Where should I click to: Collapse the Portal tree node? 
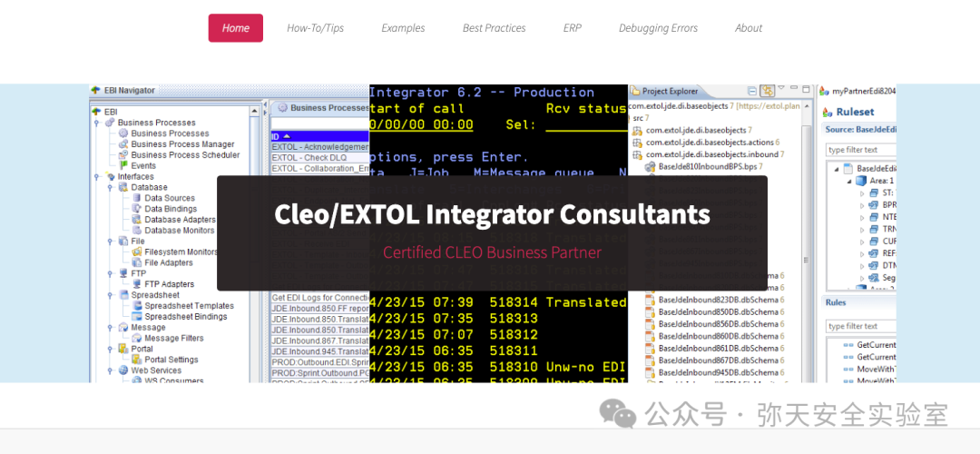point(110,349)
